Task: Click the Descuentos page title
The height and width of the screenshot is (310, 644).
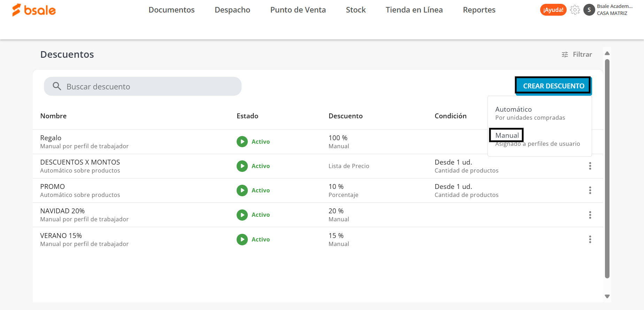Action: 67,55
